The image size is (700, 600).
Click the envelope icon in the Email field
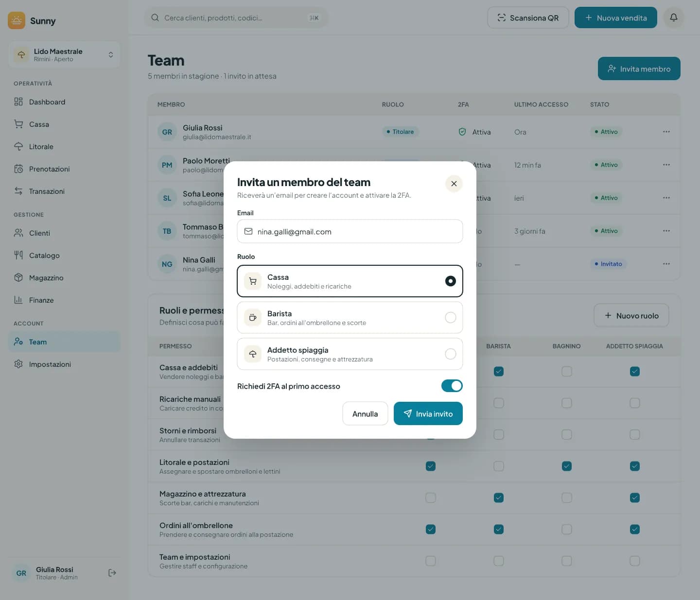point(248,231)
